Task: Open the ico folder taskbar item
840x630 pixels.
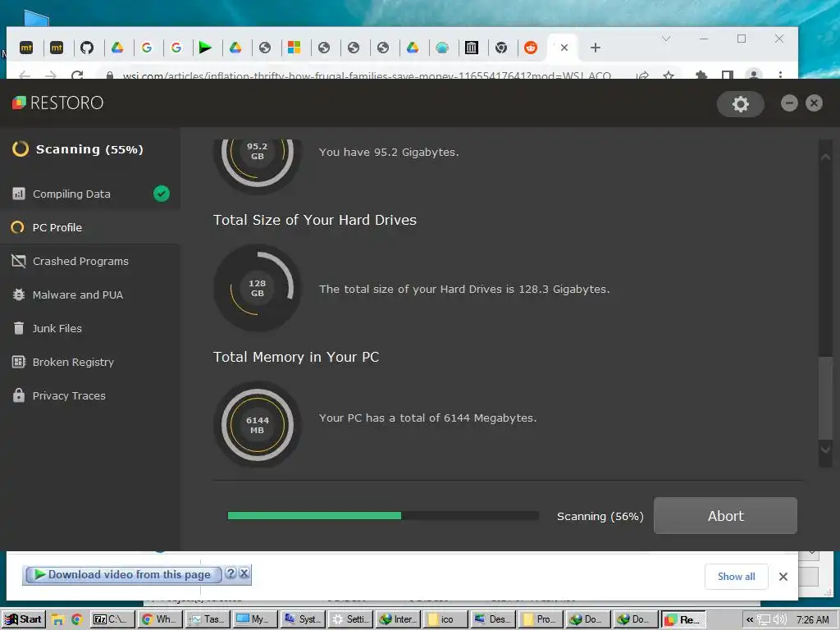Action: point(445,619)
